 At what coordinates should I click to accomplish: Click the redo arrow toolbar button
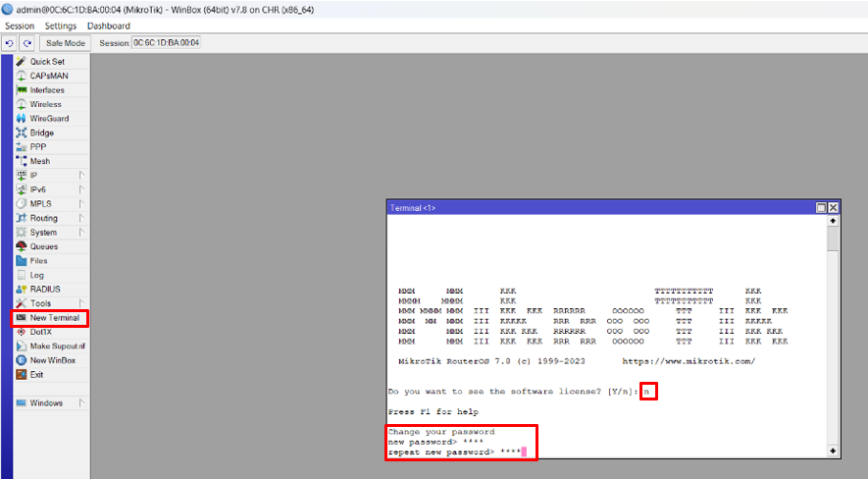tap(27, 43)
